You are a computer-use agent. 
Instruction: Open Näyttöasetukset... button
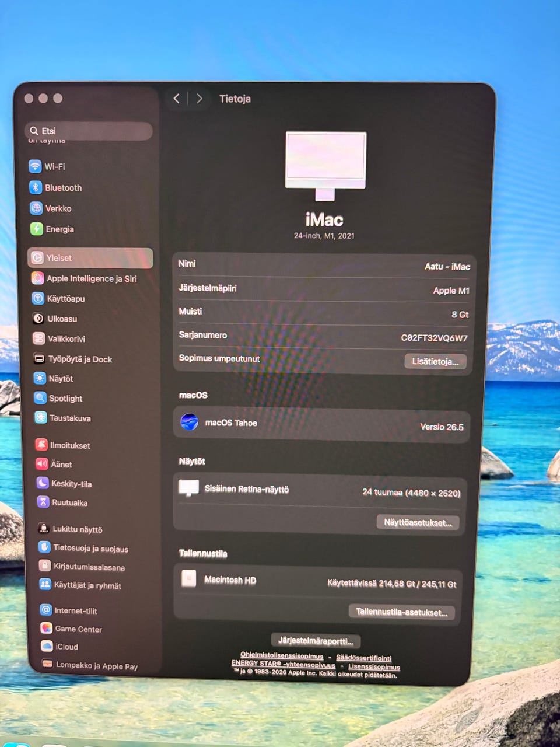click(x=418, y=522)
